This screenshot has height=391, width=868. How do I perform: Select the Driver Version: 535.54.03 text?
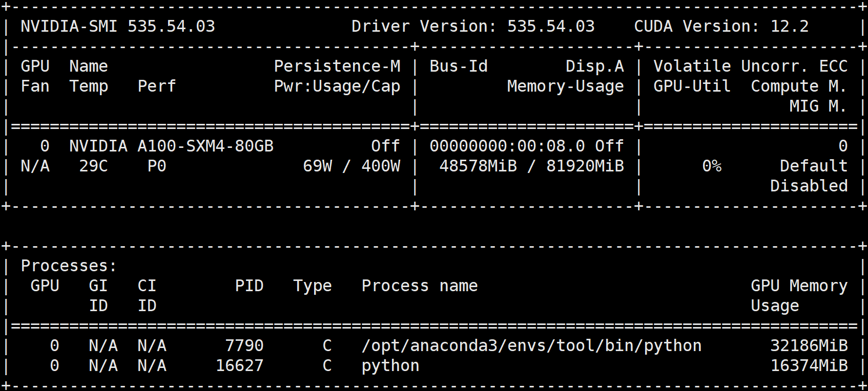(473, 26)
